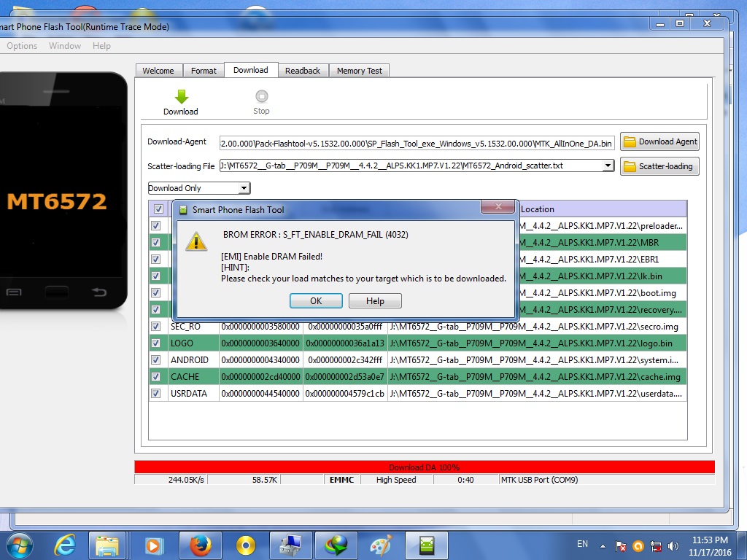Expand the Scatter-loading File dropdown arrow
This screenshot has width=747, height=560.
pos(608,166)
